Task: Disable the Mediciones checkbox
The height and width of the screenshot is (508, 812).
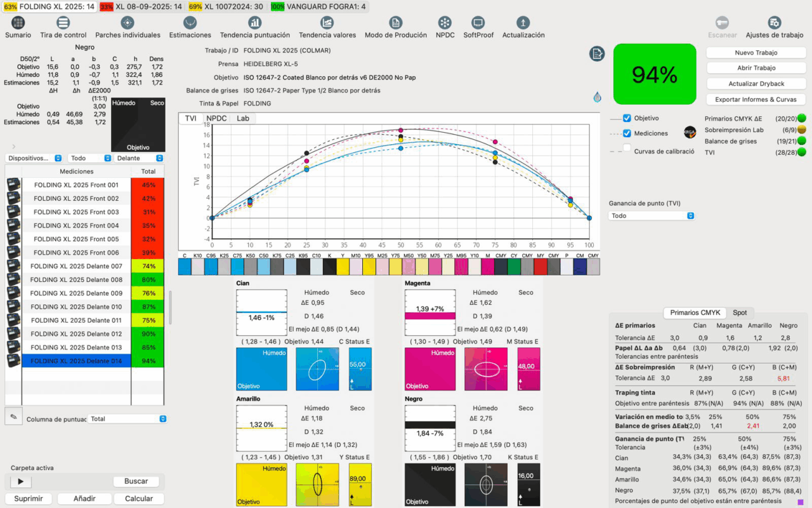Action: [627, 133]
